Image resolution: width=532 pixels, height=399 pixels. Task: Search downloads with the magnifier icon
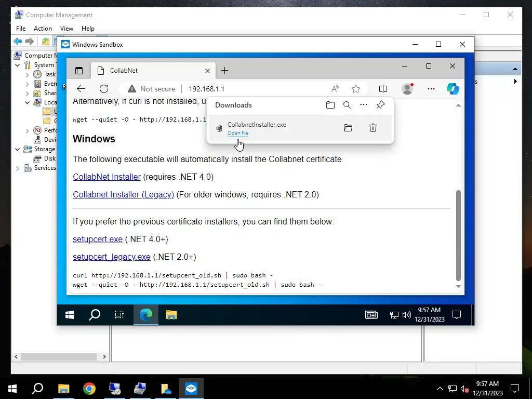click(347, 105)
